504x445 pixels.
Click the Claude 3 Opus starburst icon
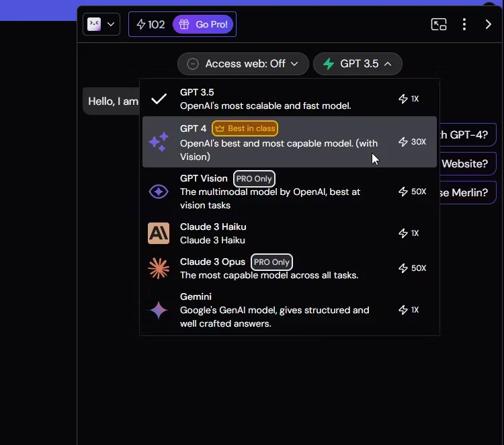159,268
